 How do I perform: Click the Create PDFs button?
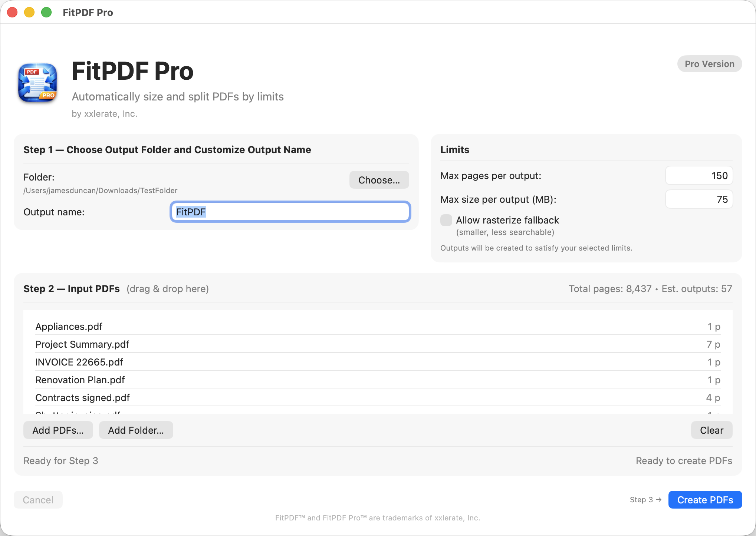pos(705,500)
